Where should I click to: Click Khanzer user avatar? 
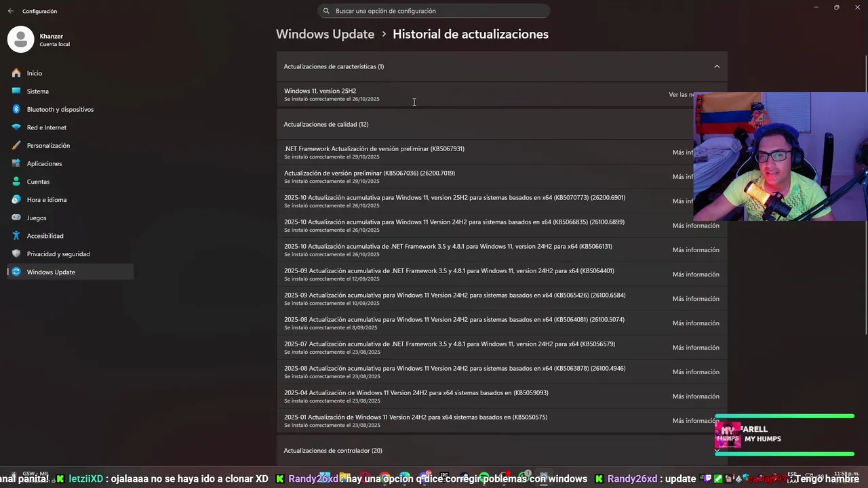(x=20, y=39)
